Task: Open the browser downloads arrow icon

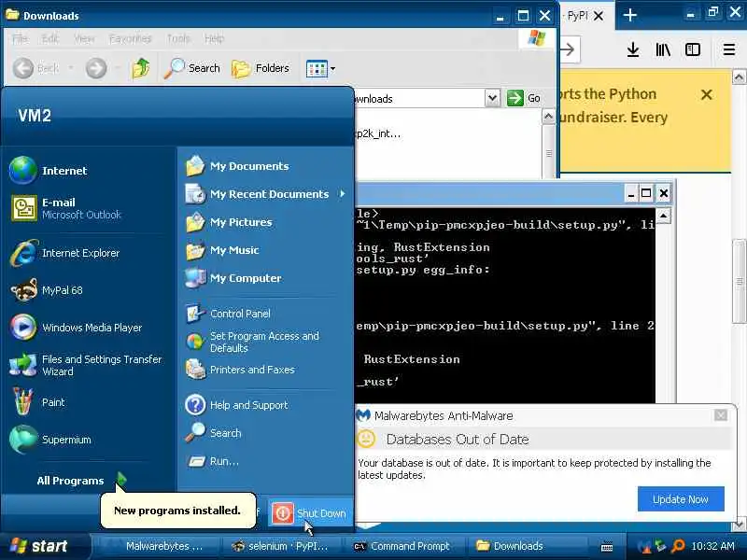Action: 633,49
